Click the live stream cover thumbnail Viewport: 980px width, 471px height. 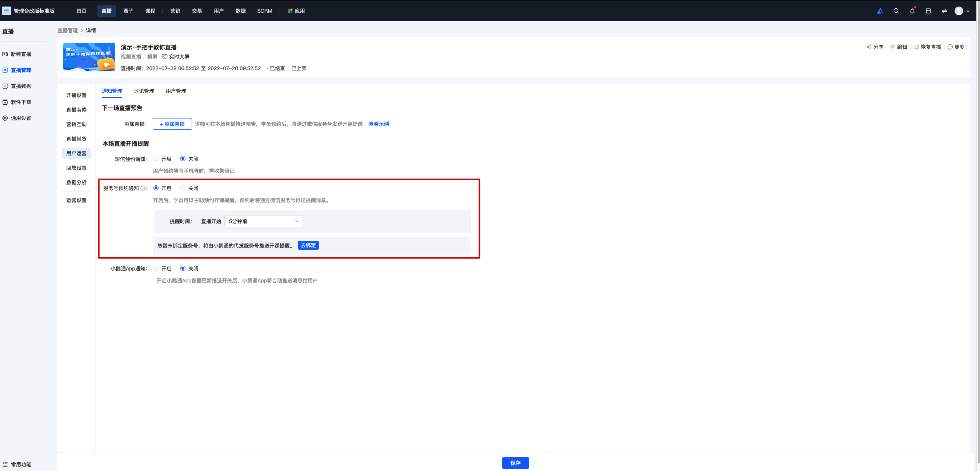coord(89,57)
